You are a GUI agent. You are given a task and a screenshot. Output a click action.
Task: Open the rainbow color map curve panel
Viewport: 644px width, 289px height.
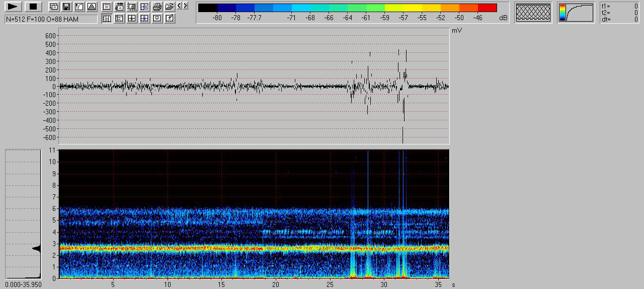576,13
